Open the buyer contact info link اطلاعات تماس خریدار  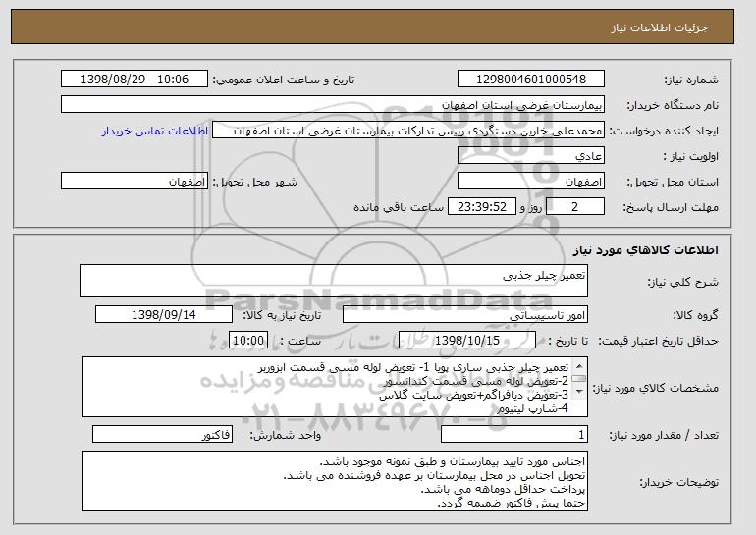(x=155, y=131)
